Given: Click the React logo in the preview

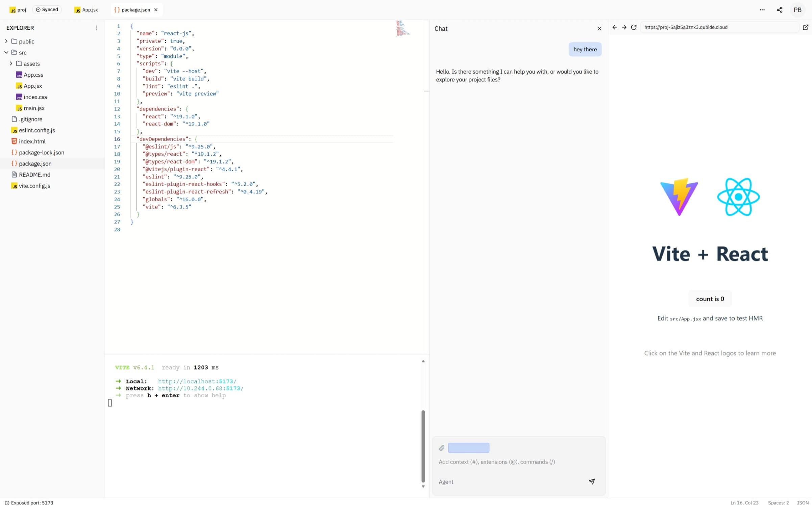Looking at the screenshot, I should click(738, 197).
